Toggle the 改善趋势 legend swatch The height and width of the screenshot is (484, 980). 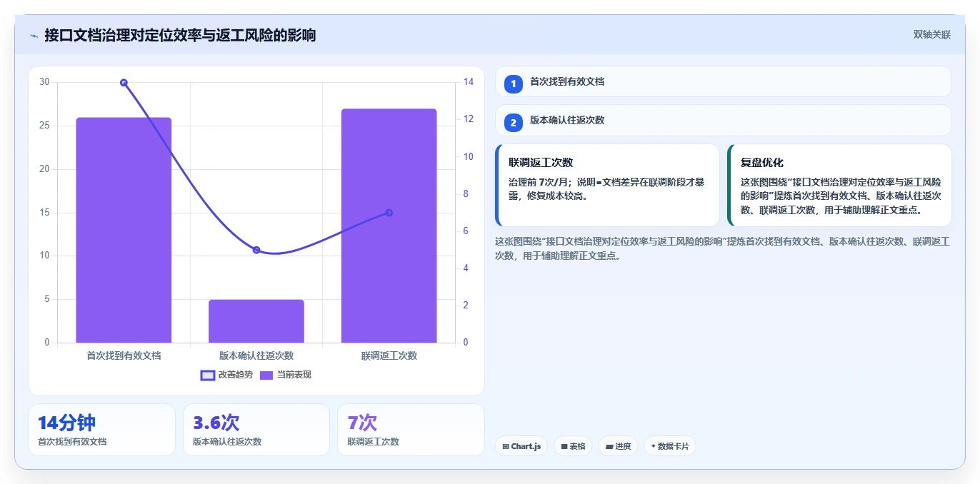(x=208, y=375)
